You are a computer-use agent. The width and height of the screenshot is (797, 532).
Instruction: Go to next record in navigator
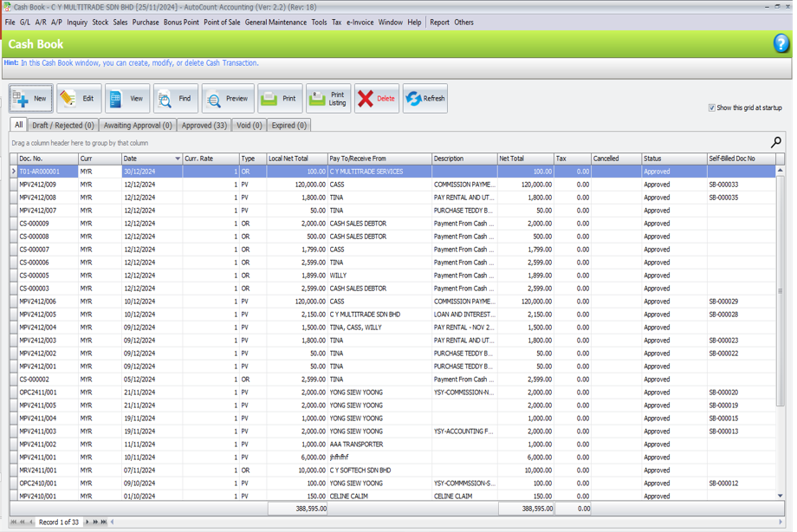coord(87,522)
